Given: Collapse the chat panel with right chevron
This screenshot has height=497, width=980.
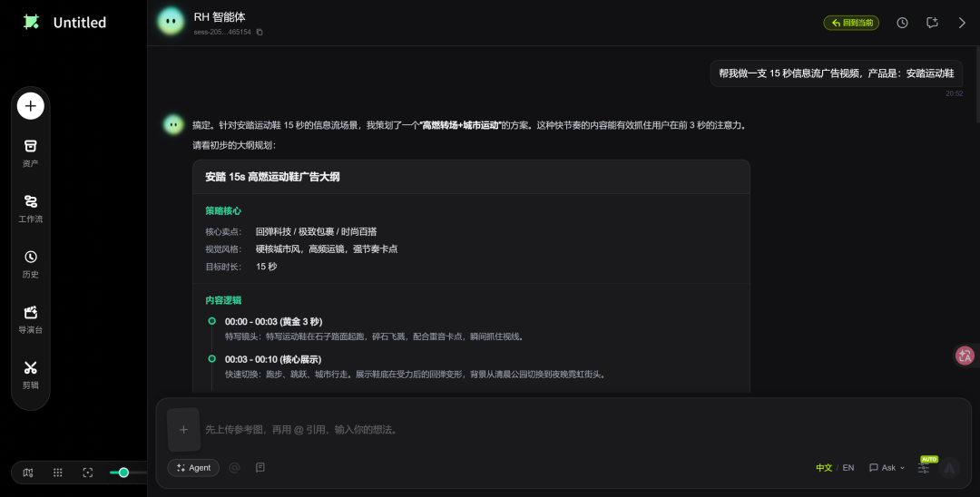Looking at the screenshot, I should coord(962,23).
